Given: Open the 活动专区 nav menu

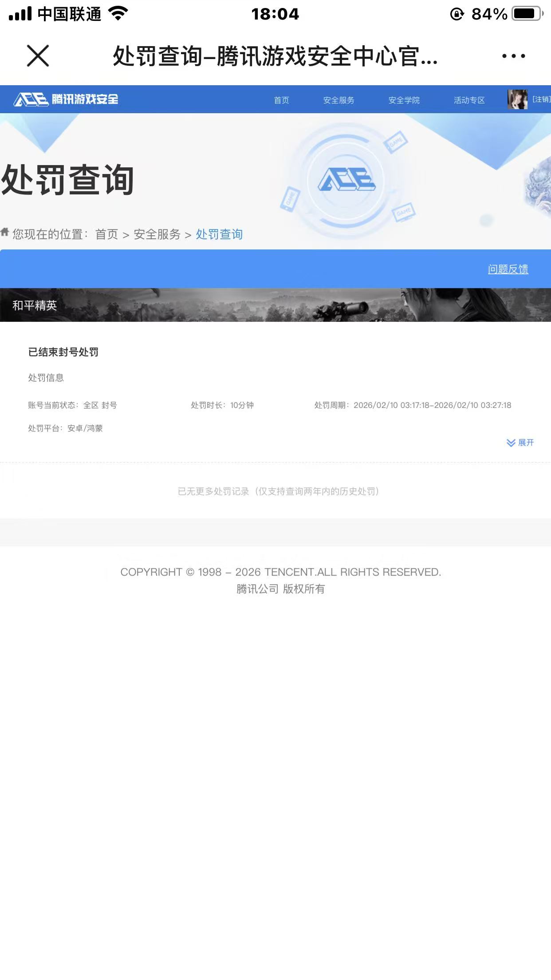Looking at the screenshot, I should tap(469, 100).
